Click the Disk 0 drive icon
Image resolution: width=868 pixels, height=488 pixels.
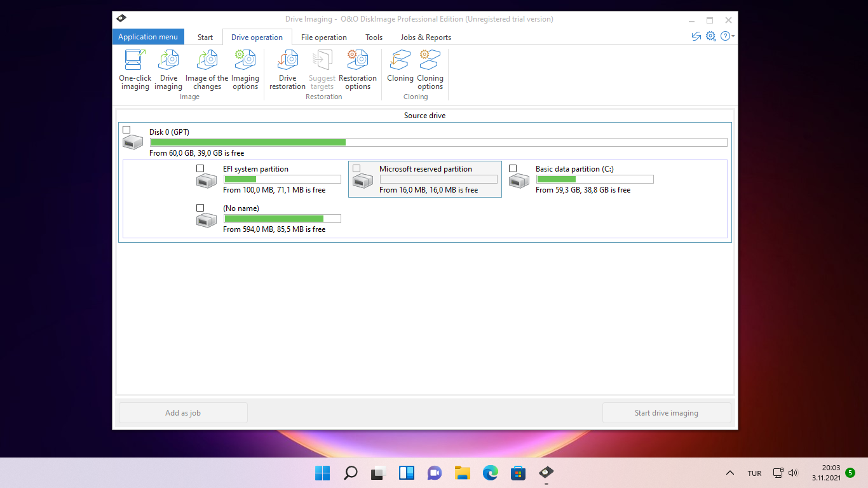point(133,142)
